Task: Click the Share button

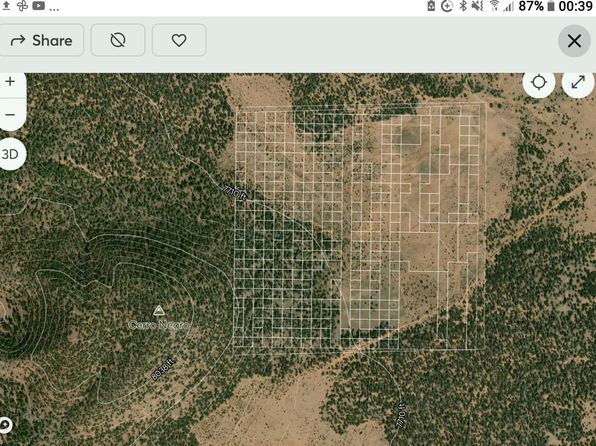Action: 41,40
